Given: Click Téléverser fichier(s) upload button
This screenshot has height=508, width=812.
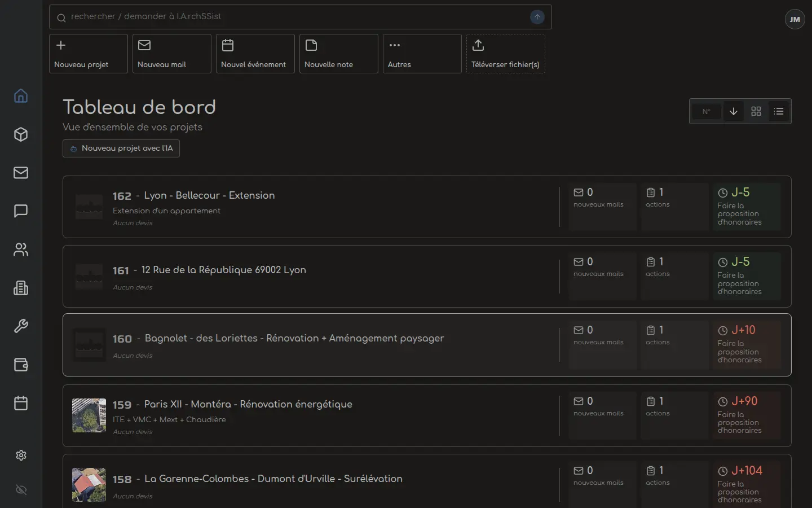Looking at the screenshot, I should pos(506,54).
